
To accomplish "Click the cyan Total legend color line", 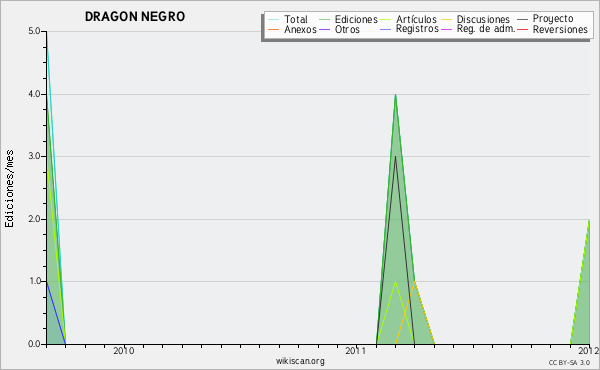I will point(274,19).
